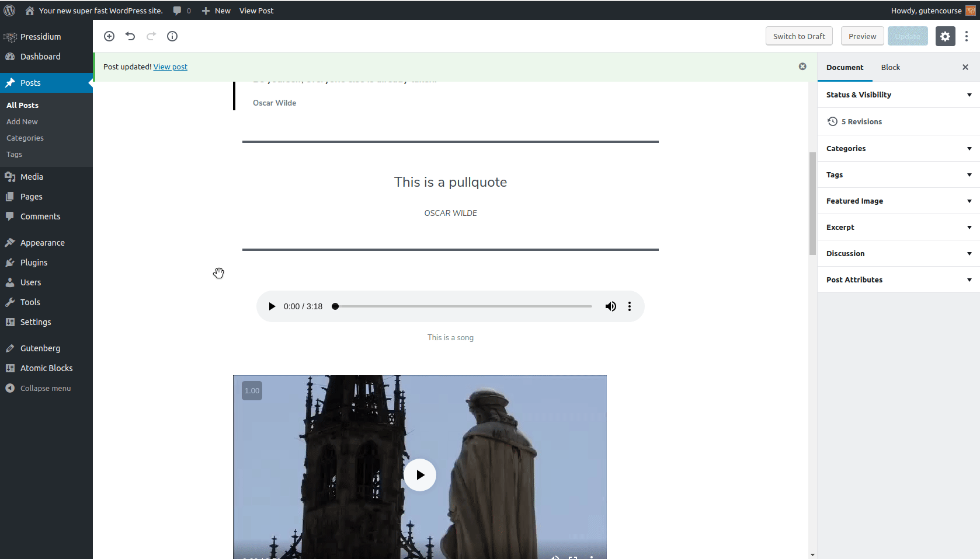This screenshot has width=980, height=559.
Task: Dismiss the Post updated notice
Action: click(802, 67)
